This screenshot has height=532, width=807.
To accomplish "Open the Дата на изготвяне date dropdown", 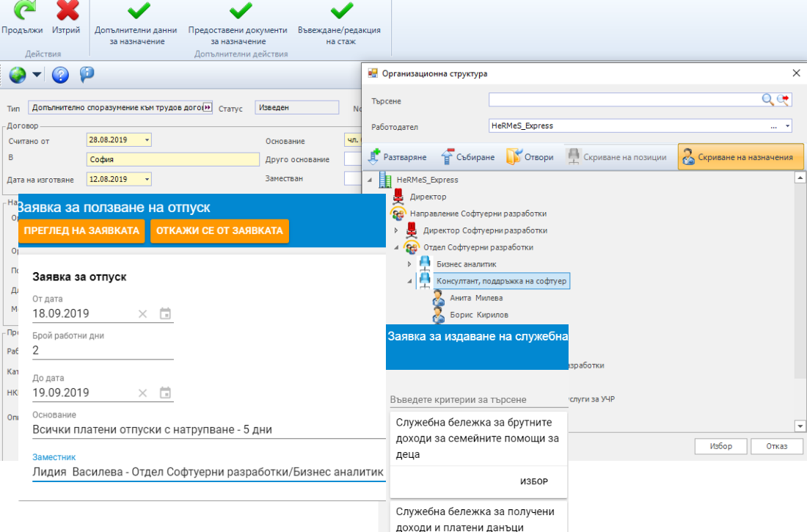I will (147, 179).
